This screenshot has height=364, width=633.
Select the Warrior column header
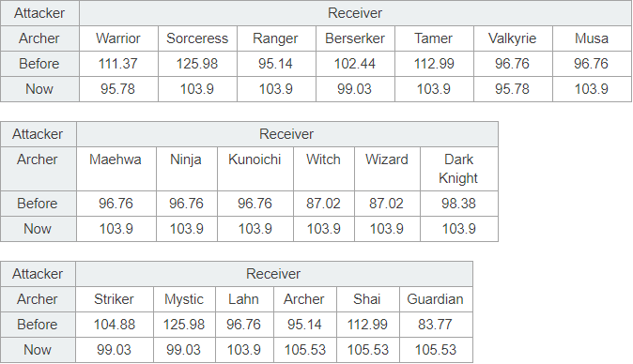118,38
